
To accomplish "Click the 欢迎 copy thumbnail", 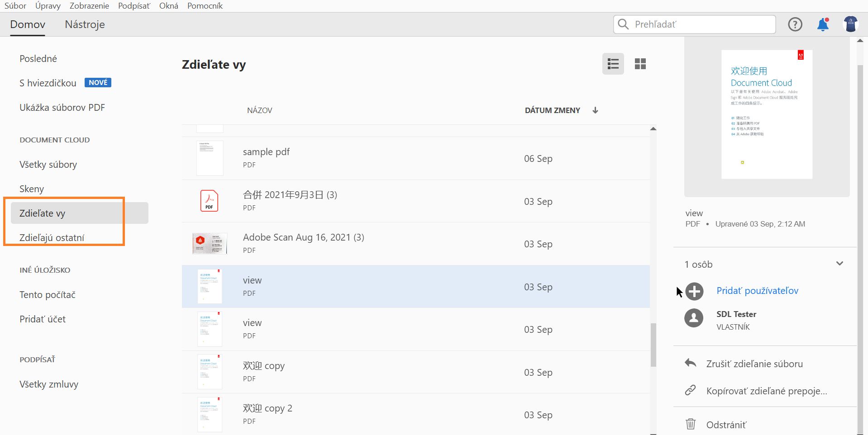I will [210, 372].
